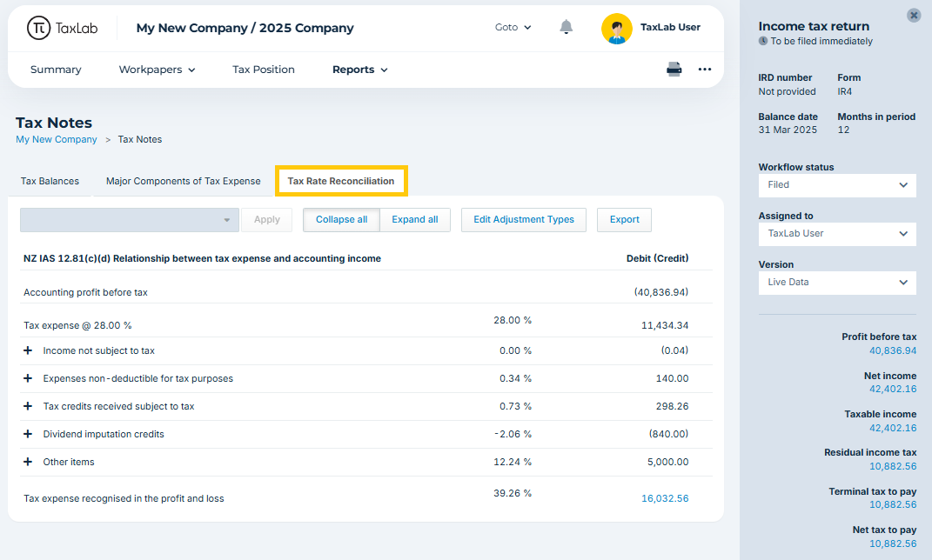Click the TaxLab User name in header
This screenshot has height=560, width=932.
(x=670, y=27)
